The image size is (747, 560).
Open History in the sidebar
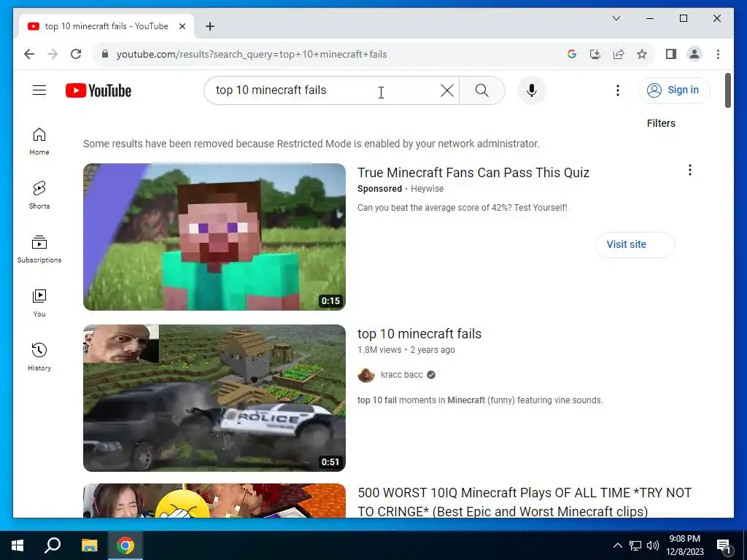(x=39, y=357)
